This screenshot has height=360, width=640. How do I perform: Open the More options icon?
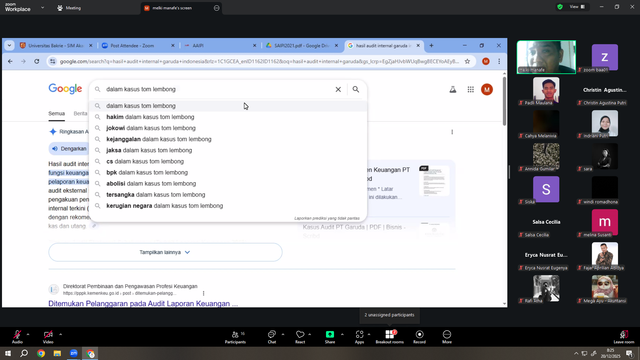click(447, 335)
